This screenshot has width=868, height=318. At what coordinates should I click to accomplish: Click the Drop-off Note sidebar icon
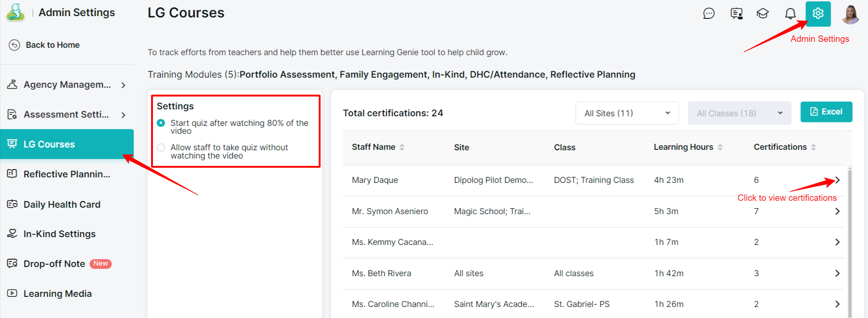[12, 263]
